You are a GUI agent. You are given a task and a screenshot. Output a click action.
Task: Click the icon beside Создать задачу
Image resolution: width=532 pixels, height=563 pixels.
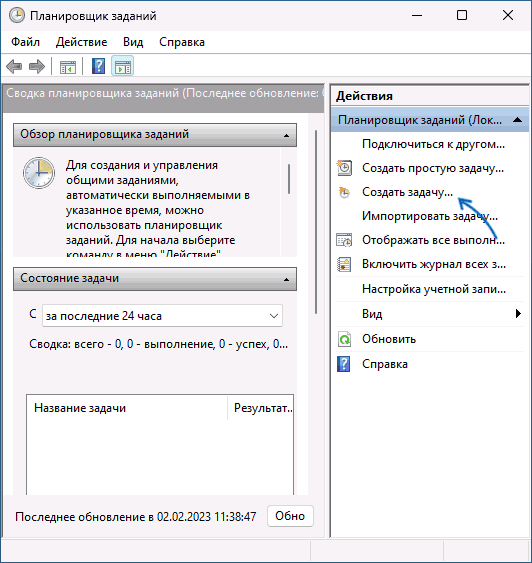[x=344, y=192]
